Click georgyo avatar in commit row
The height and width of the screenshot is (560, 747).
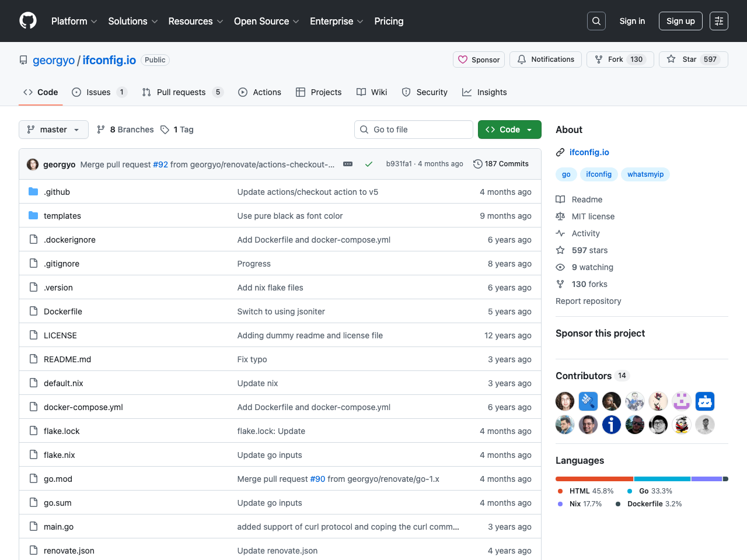click(x=33, y=164)
